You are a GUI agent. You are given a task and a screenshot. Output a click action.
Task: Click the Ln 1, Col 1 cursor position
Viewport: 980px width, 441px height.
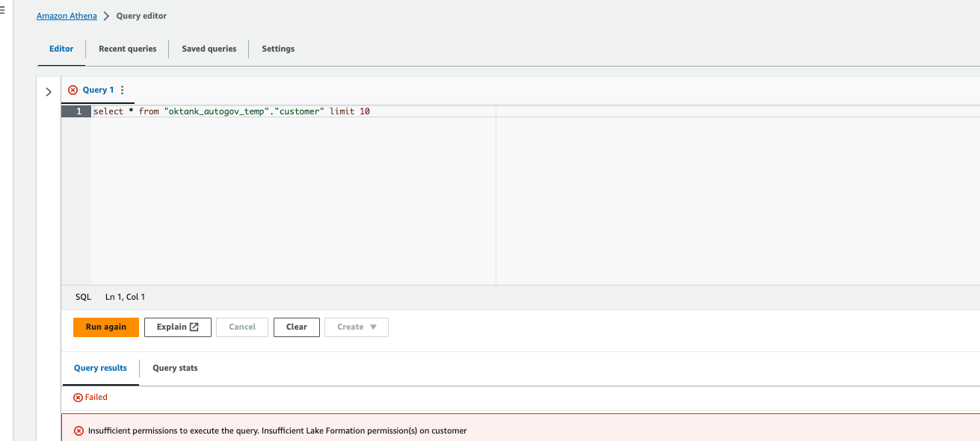pyautogui.click(x=126, y=297)
